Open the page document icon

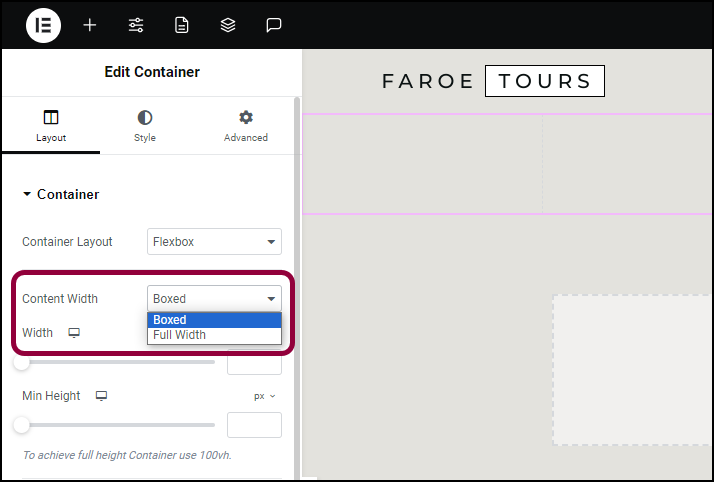coord(182,25)
